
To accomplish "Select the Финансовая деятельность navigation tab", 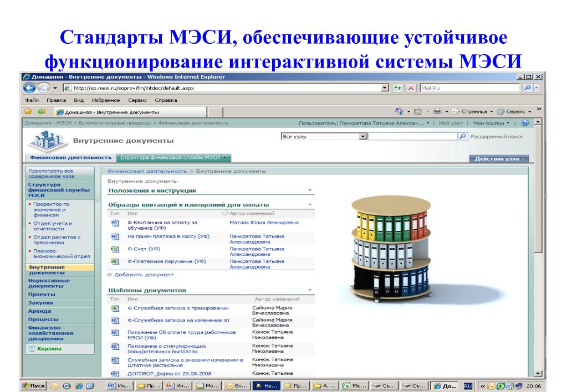I will tap(70, 158).
